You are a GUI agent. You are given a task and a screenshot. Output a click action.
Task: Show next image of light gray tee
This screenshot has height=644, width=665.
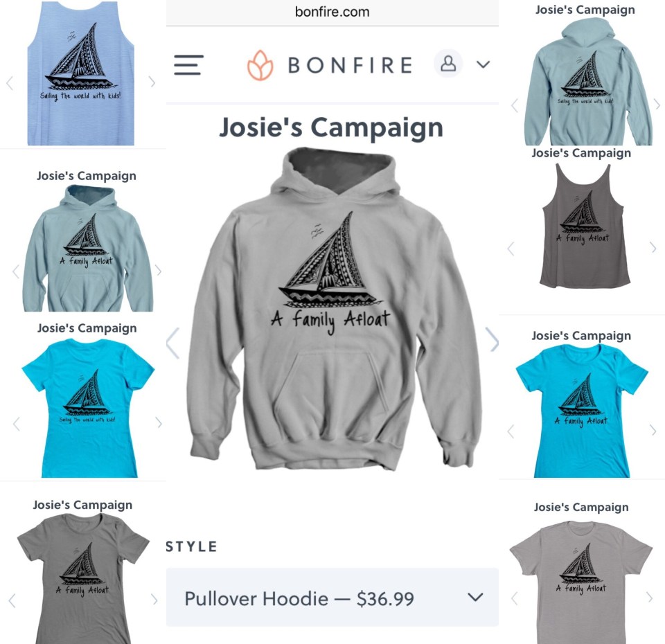pos(649,597)
